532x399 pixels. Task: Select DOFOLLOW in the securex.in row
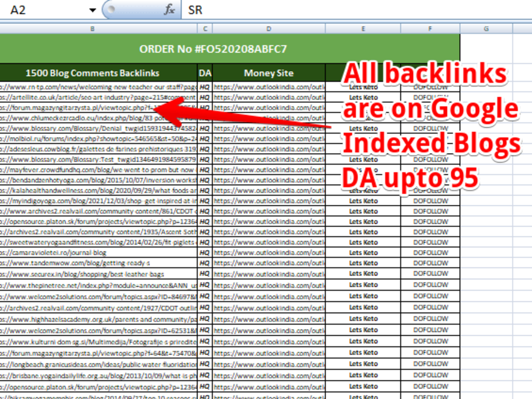(x=430, y=273)
